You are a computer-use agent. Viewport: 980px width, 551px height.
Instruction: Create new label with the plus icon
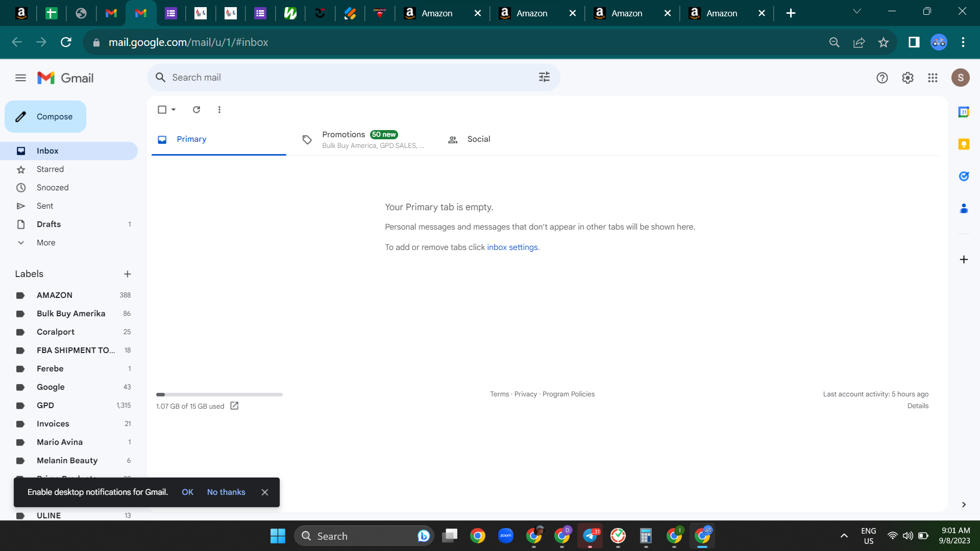[x=128, y=274]
